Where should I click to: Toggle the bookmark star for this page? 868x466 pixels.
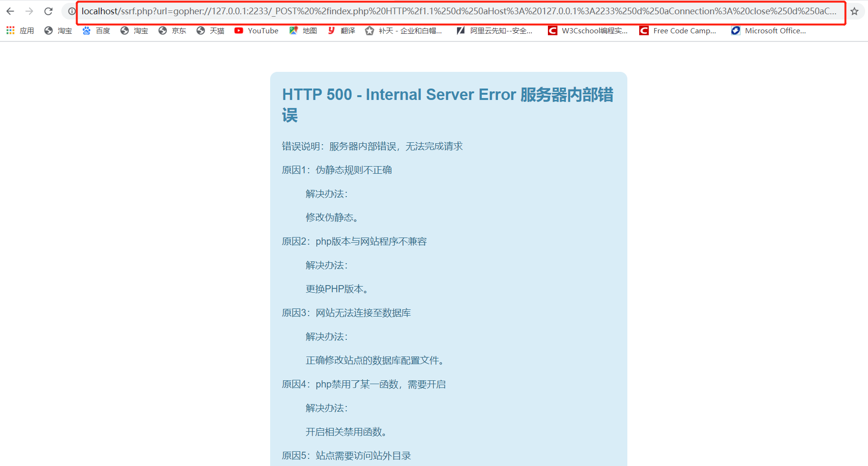[x=854, y=11]
